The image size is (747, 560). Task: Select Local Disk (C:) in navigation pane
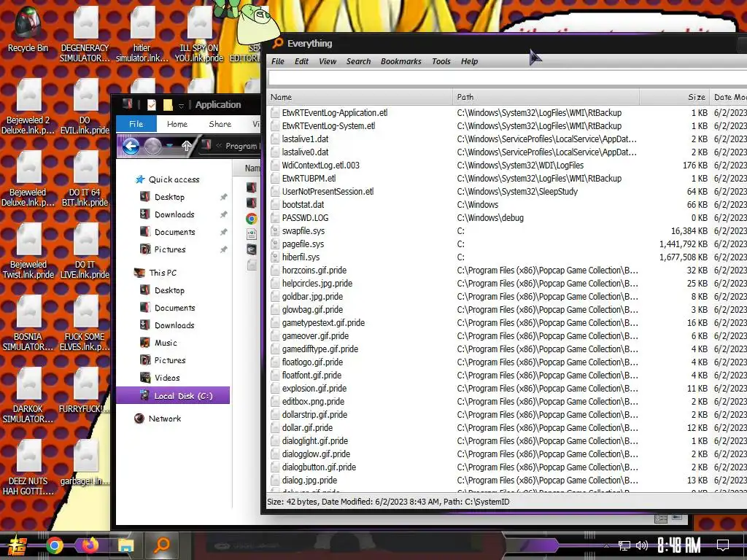(173, 395)
